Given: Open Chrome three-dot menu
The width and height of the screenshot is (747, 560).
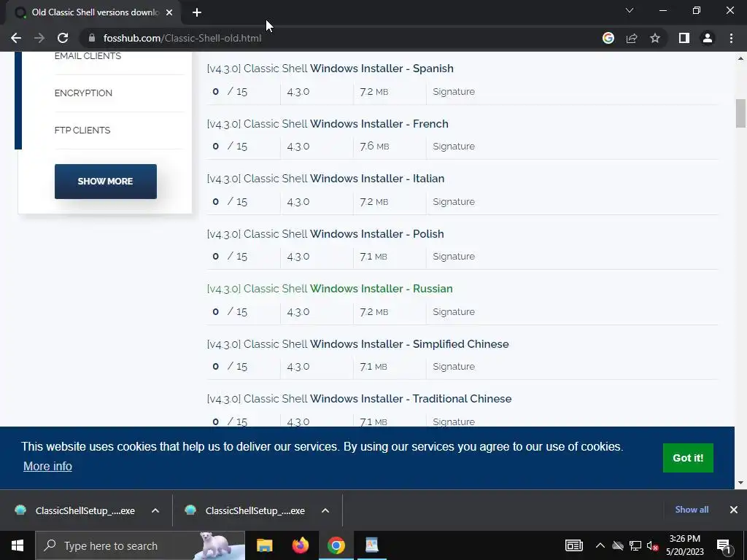Looking at the screenshot, I should click(731, 38).
